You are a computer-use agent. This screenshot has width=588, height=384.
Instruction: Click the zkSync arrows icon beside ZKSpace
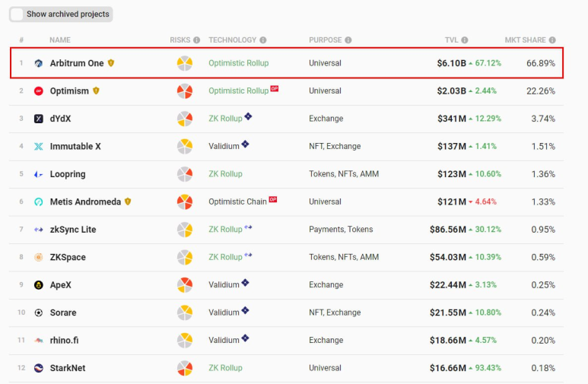(x=248, y=255)
